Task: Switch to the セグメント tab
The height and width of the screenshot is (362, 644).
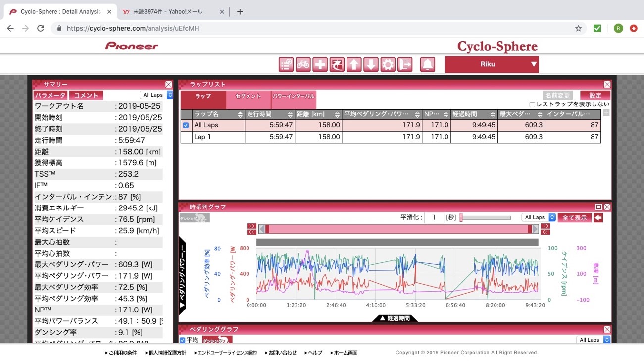Action: tap(248, 96)
